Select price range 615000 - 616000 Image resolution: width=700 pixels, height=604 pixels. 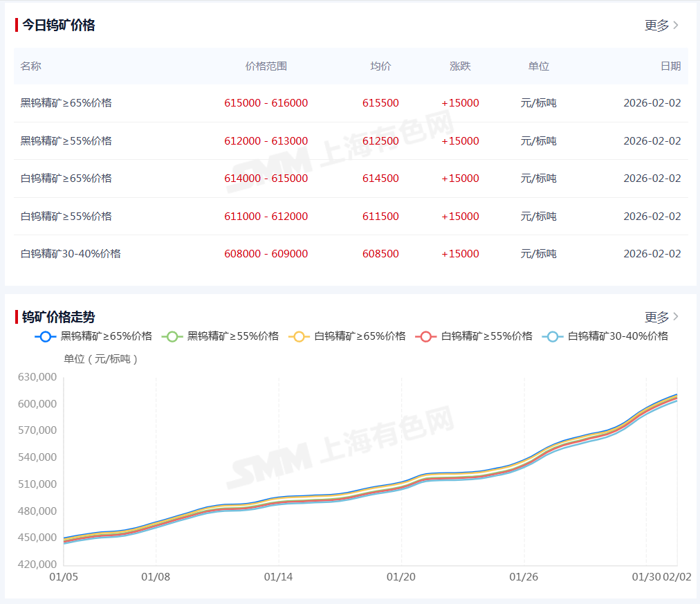point(266,103)
